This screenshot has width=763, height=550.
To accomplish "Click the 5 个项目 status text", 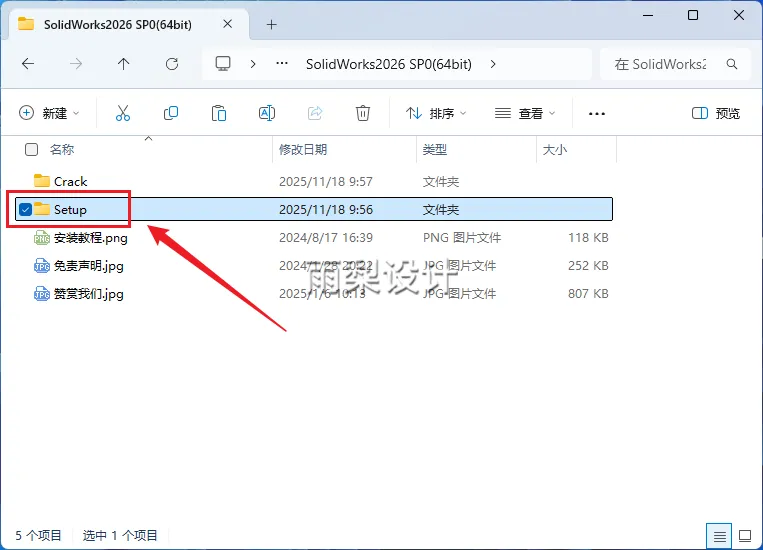I will point(38,535).
